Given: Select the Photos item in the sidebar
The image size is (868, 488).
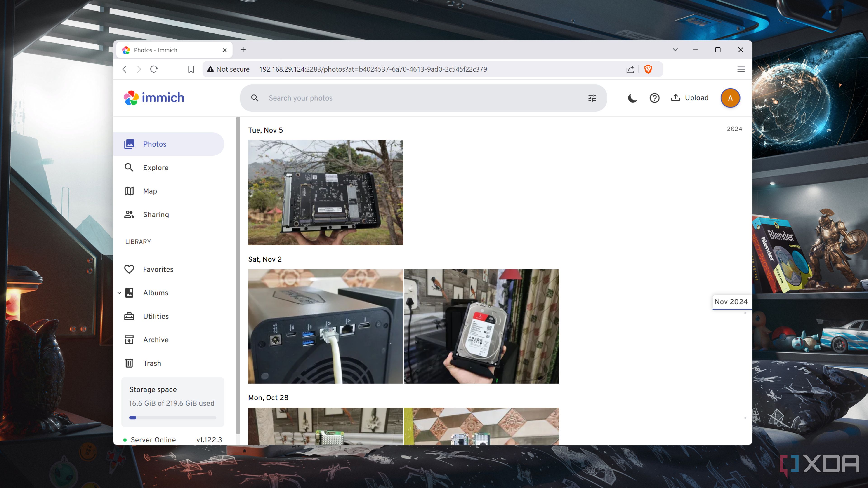Looking at the screenshot, I should point(154,144).
